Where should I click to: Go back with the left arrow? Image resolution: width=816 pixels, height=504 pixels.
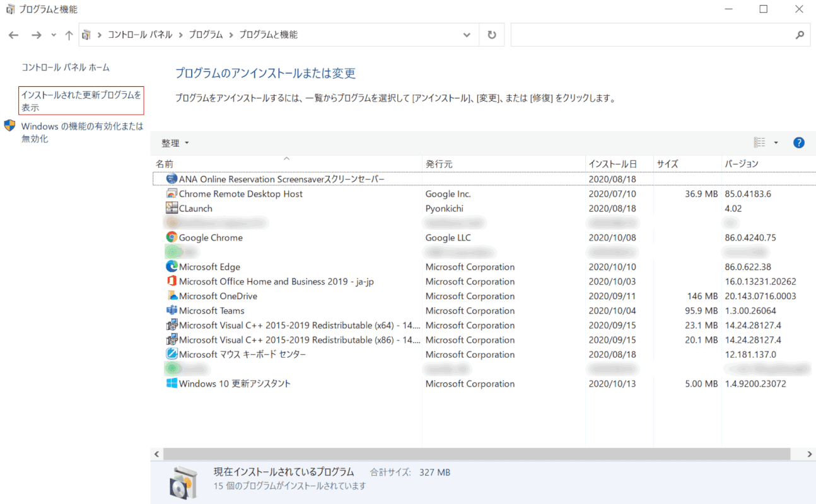[x=14, y=35]
